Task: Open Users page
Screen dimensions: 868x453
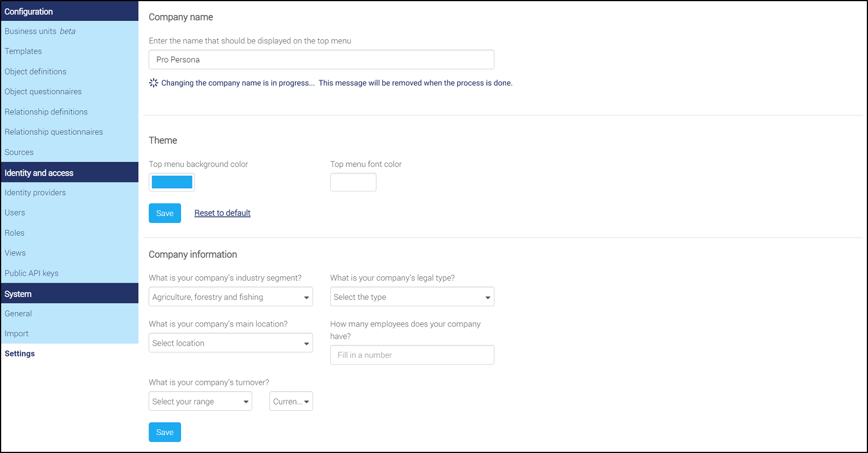Action: pyautogui.click(x=15, y=213)
